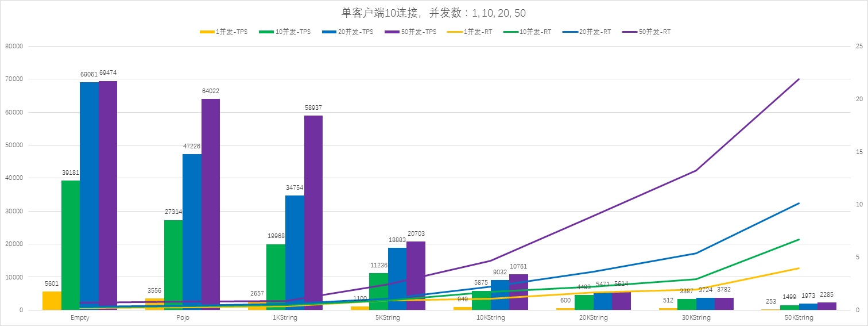Screen dimensions: 868x326
Task: Click the yellow 1并发-TPS legend swatch
Action: (x=207, y=32)
